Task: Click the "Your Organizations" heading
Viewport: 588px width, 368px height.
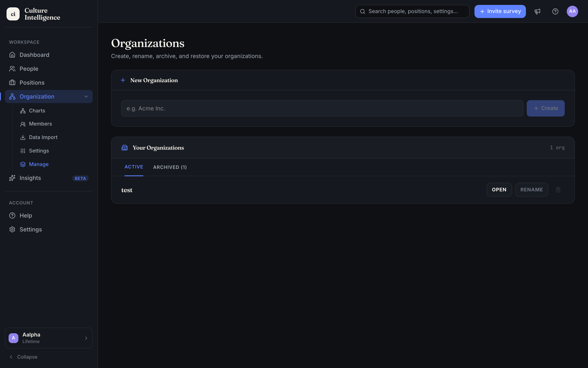Action: pos(158,148)
